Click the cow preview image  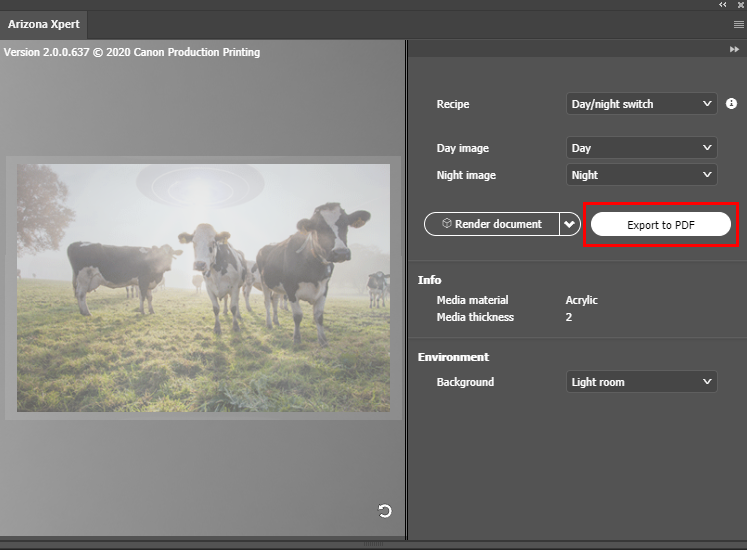click(203, 288)
